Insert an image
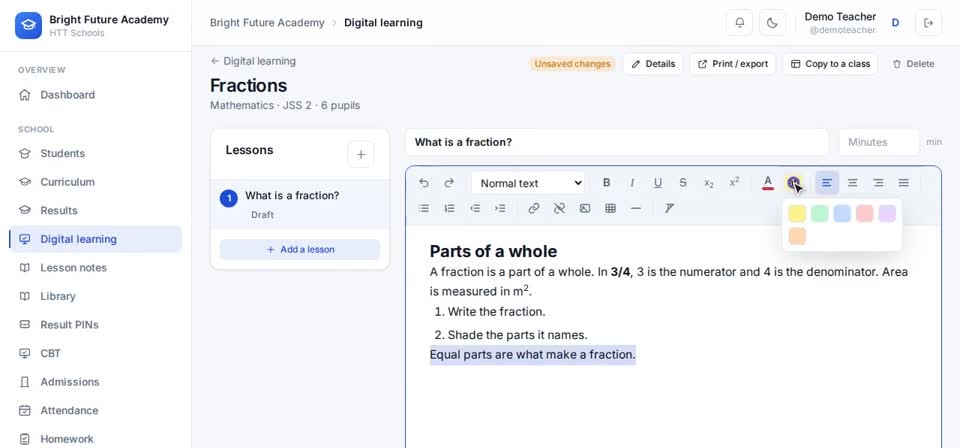 tap(585, 208)
